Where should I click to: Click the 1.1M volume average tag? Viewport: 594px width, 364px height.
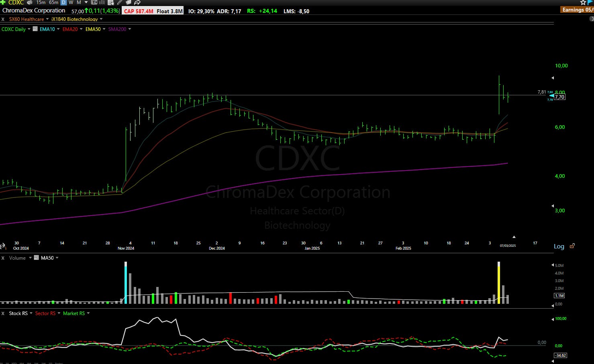[x=559, y=295]
